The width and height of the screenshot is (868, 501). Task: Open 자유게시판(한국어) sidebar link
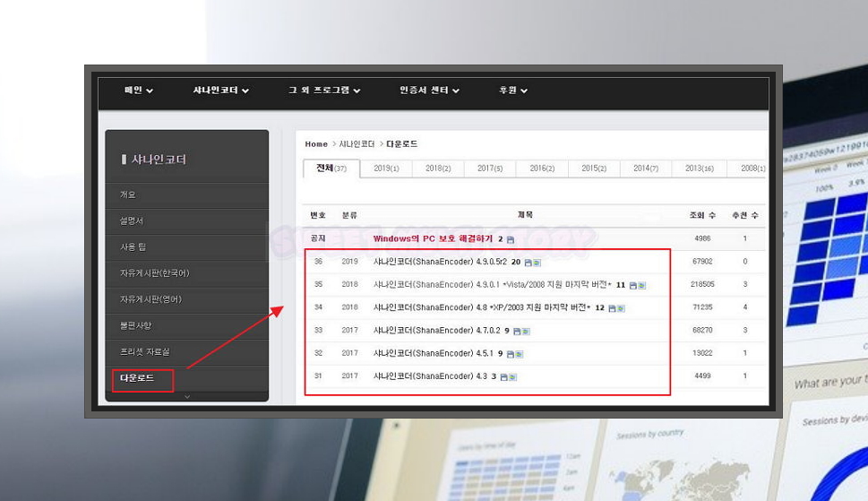coord(187,273)
